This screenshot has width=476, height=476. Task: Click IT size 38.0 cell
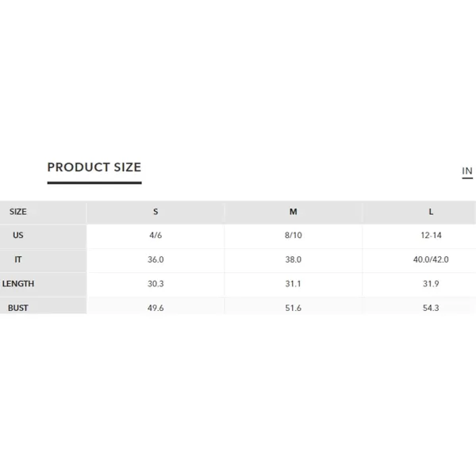294,259
